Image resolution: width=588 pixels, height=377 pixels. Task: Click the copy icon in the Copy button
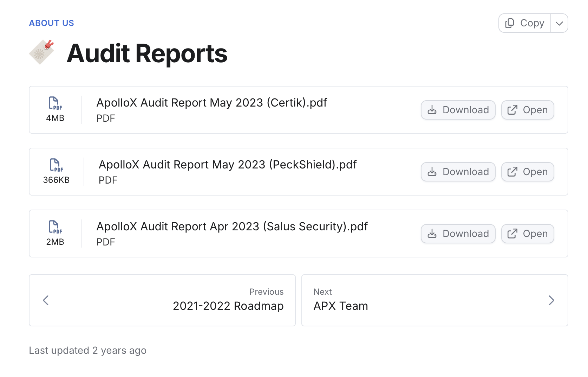(509, 23)
